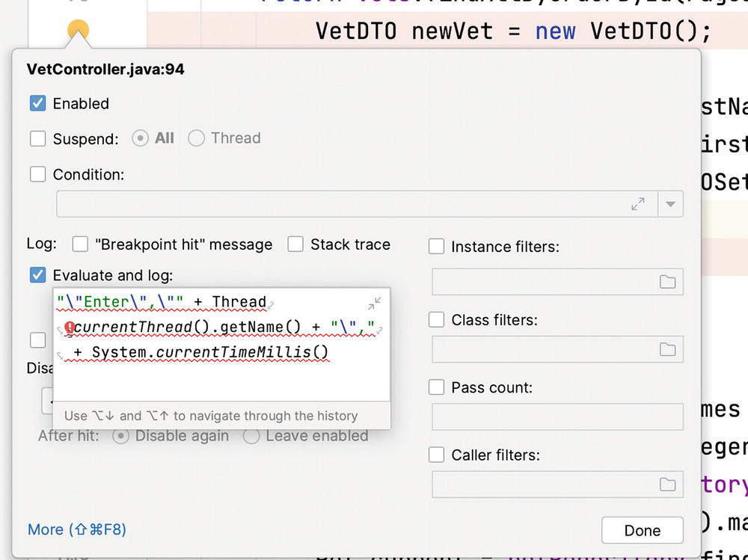Click the red error icon in expression
Image resolution: width=748 pixels, height=560 pixels.
coord(70,327)
